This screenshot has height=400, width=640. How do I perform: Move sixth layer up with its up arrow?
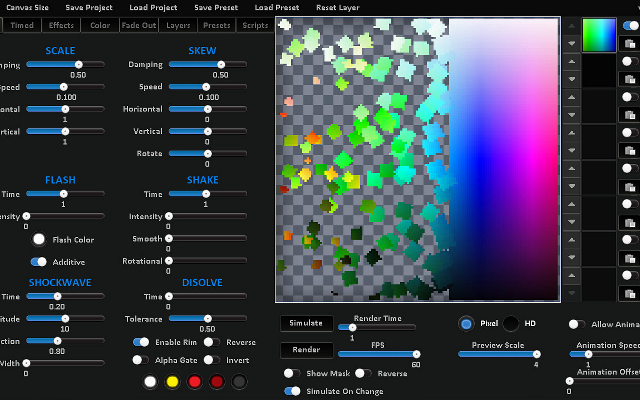coord(571,204)
